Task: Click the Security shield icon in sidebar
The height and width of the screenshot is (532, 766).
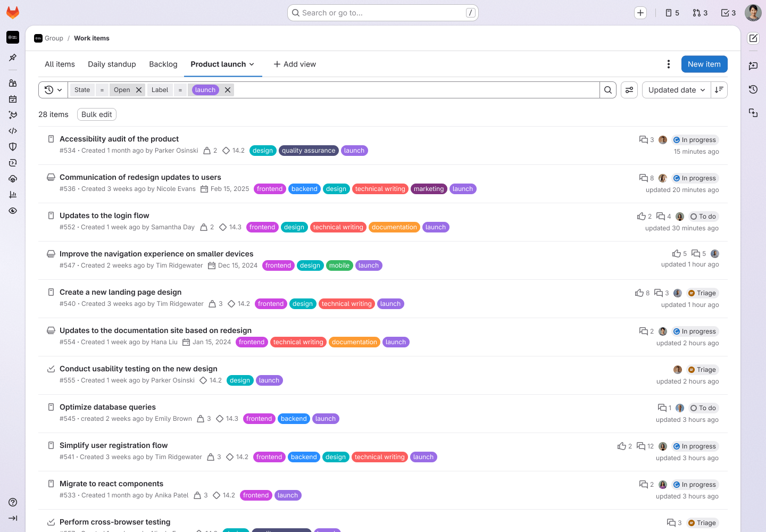Action: [12, 146]
